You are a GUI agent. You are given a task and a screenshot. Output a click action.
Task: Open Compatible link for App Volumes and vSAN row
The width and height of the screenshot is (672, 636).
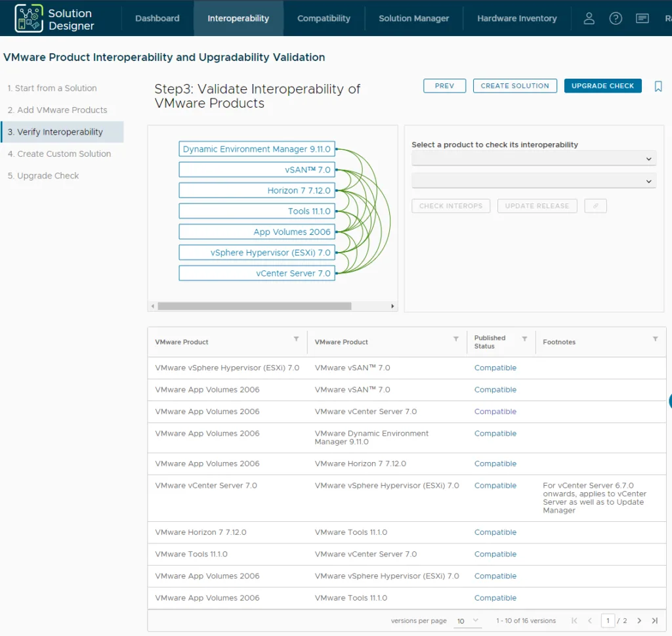click(x=495, y=390)
